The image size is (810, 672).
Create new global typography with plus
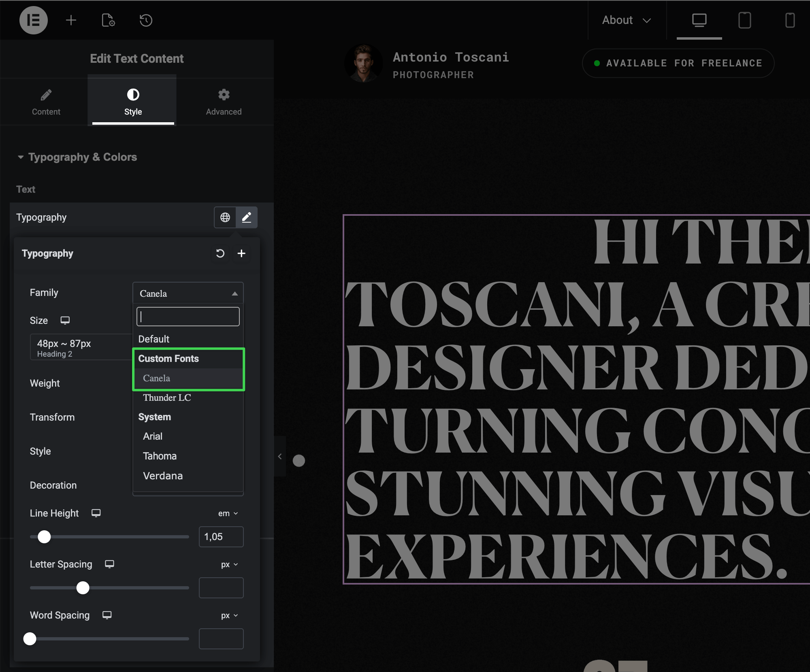(241, 253)
